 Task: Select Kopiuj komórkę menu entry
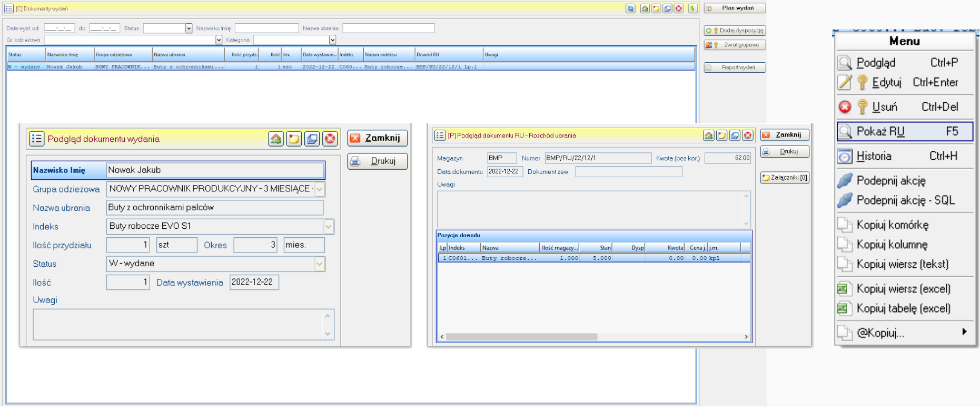[x=905, y=225]
